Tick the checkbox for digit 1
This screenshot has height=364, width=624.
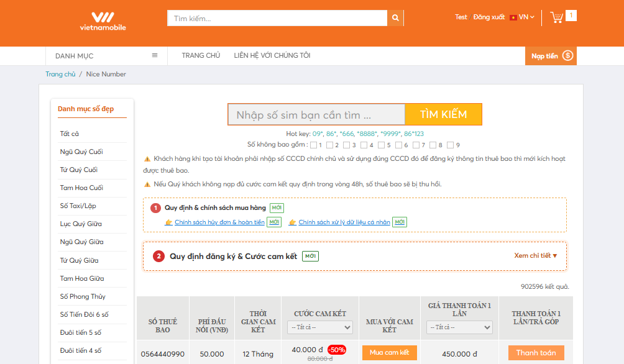(314, 145)
